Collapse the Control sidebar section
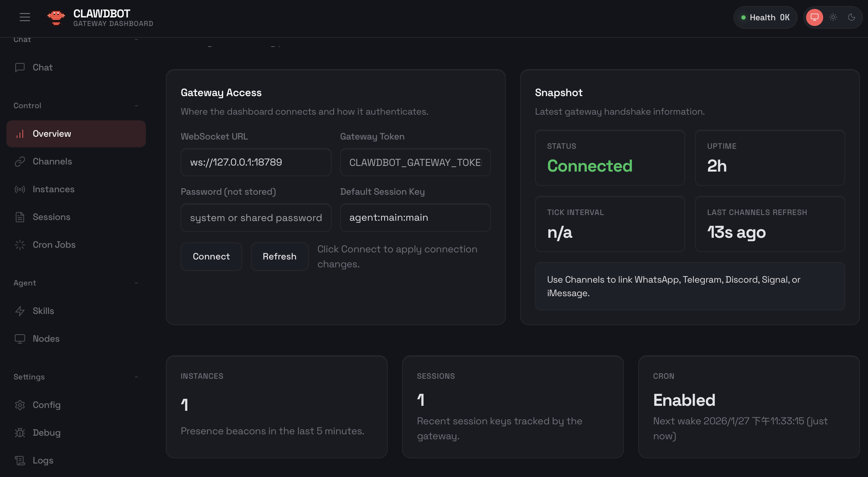Viewport: 868px width, 477px height. tap(136, 105)
